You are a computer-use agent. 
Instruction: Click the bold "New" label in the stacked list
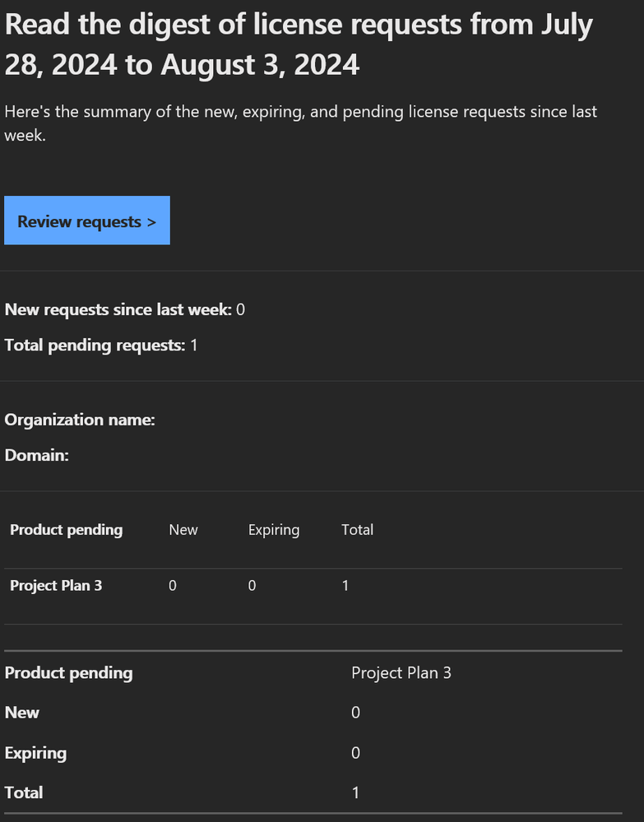pos(22,713)
